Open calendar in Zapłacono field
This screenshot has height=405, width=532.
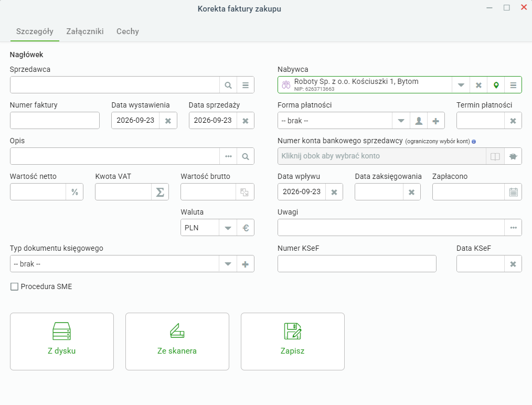point(513,192)
